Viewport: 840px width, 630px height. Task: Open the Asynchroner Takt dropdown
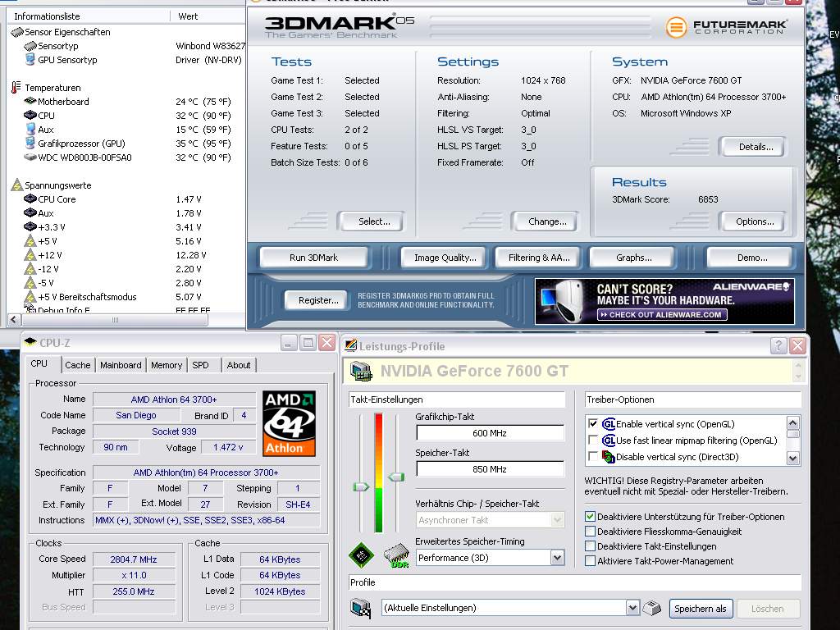tap(557, 519)
